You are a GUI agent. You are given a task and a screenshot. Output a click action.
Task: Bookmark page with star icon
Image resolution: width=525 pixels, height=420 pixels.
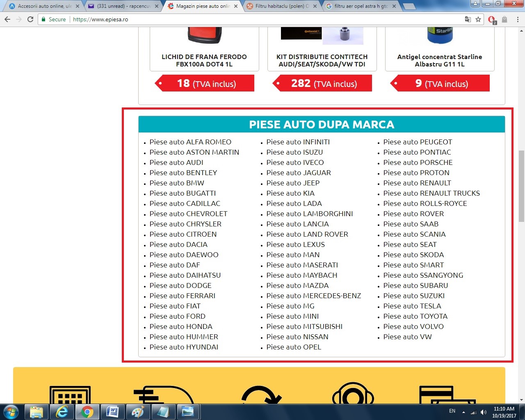tap(478, 19)
